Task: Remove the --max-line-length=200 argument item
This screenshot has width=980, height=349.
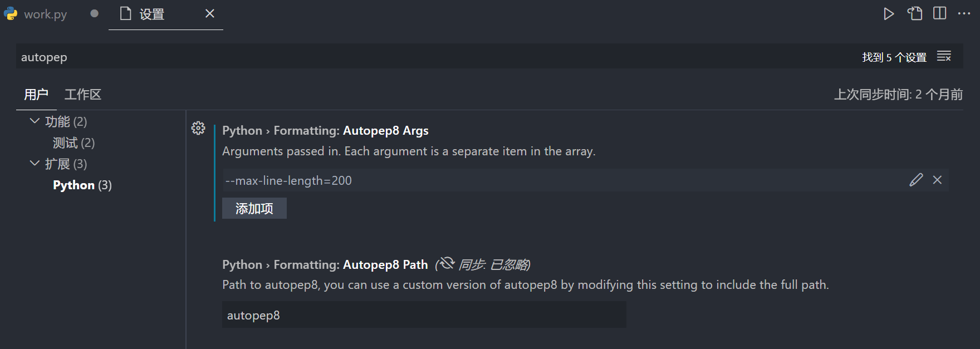Action: 938,180
